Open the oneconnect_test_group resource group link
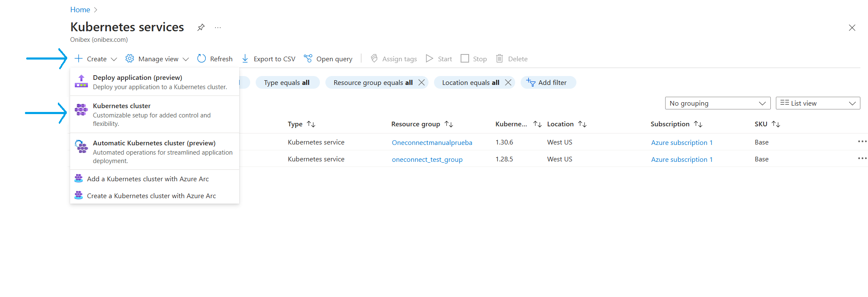The height and width of the screenshot is (297, 868). (x=427, y=160)
